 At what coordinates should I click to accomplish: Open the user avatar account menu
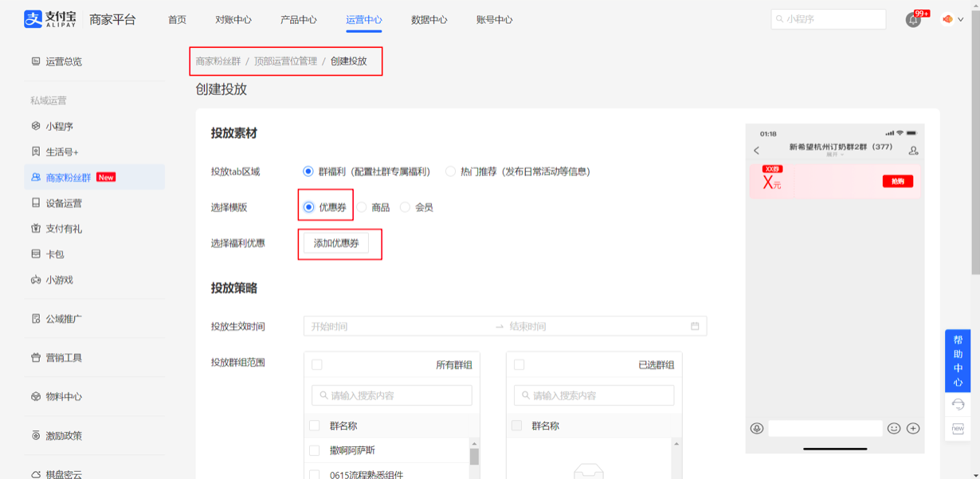click(x=948, y=19)
